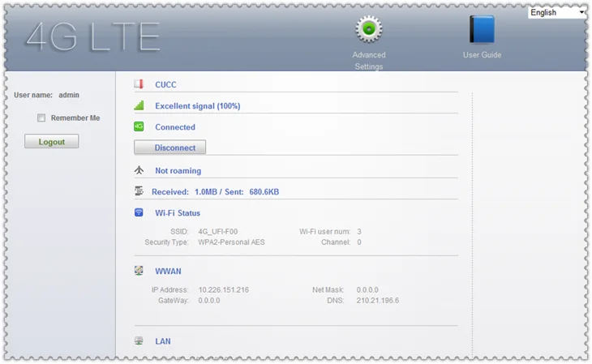This screenshot has height=364, width=592.
Task: Select the Advanced Settings menu label
Action: [369, 61]
